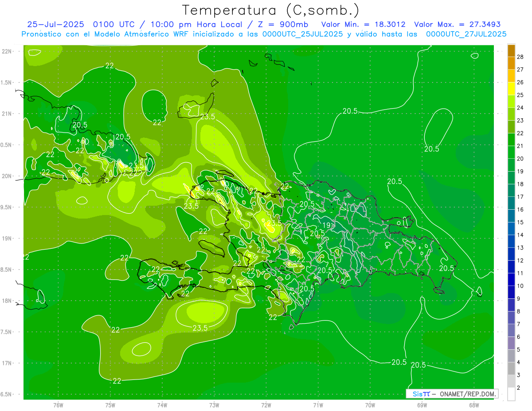Click the "ONAMET/REP.DOM." credit label
The image size is (532, 411).
pos(468,394)
